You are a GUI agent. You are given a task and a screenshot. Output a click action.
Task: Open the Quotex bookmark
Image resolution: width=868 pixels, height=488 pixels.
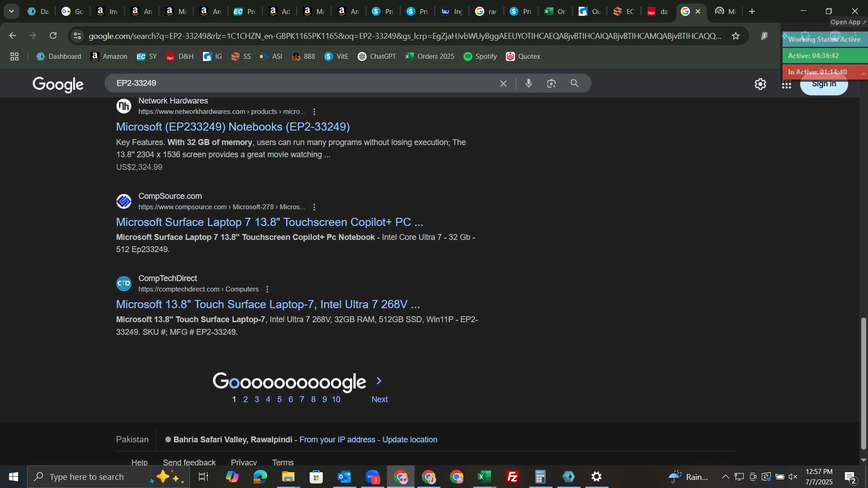coord(523,56)
